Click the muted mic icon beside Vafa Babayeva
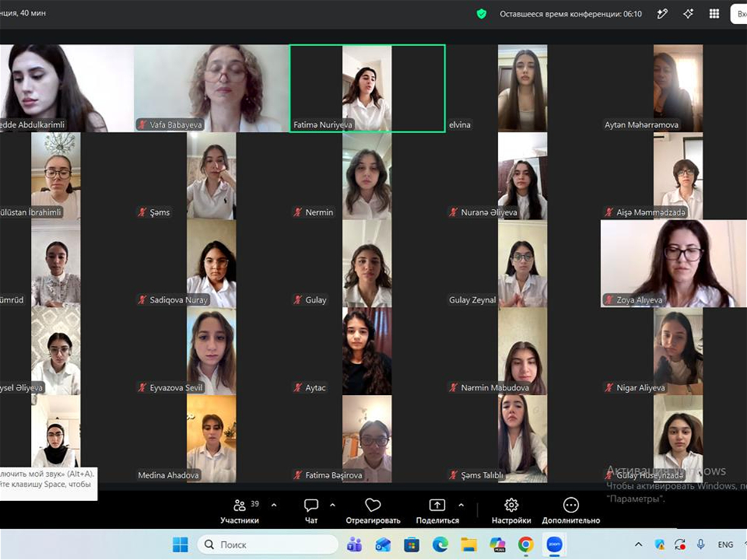 click(143, 125)
